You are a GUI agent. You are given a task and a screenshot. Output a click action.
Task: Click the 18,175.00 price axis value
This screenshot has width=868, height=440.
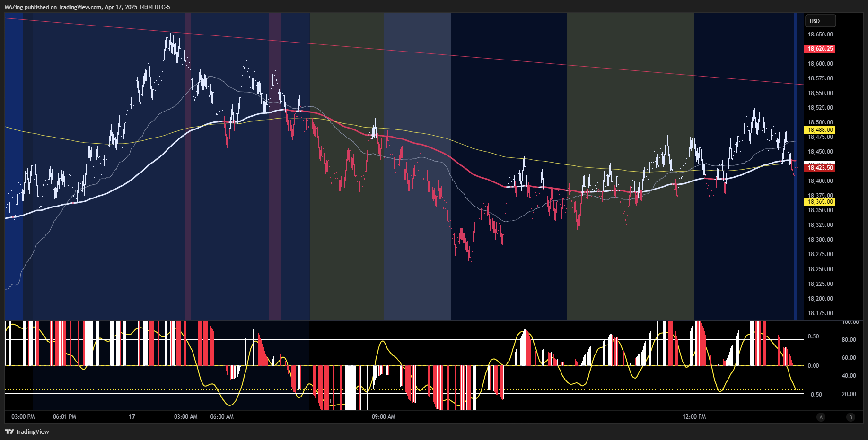(x=820, y=313)
